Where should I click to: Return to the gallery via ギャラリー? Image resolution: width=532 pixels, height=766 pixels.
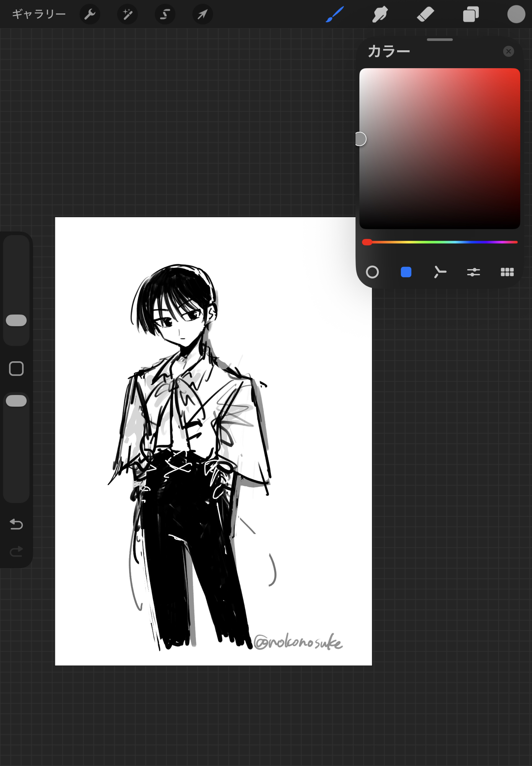point(39,15)
